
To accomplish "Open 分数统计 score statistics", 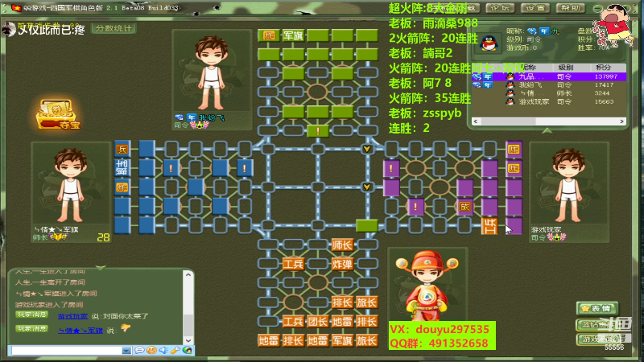I will [x=114, y=28].
